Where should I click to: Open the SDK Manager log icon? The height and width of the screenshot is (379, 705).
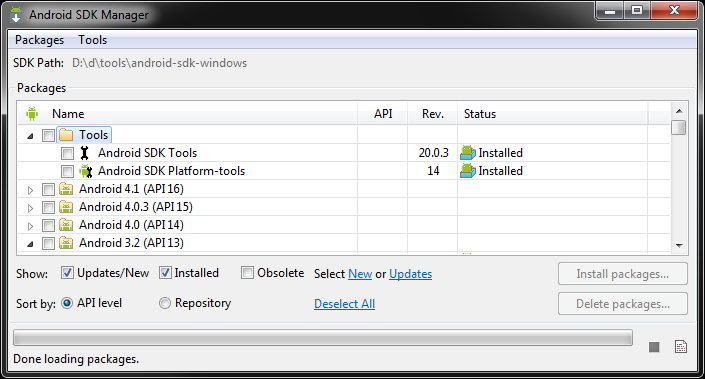681,347
